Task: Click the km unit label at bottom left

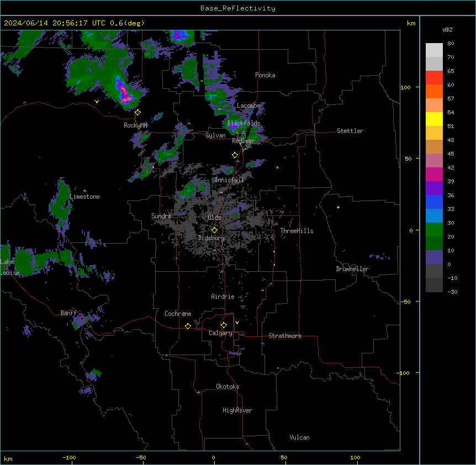Action: (x=8, y=459)
